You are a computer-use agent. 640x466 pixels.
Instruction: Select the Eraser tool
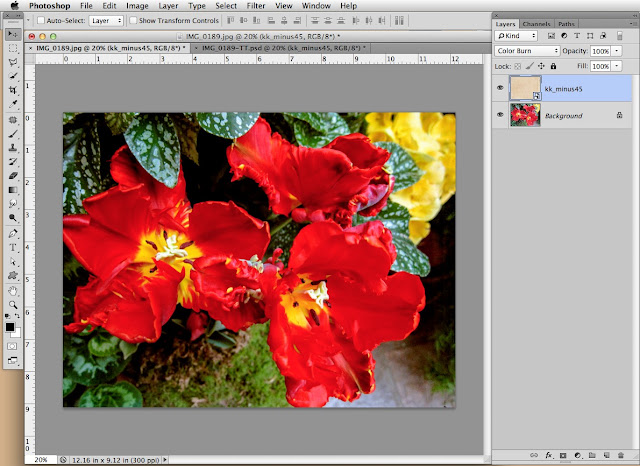13,175
